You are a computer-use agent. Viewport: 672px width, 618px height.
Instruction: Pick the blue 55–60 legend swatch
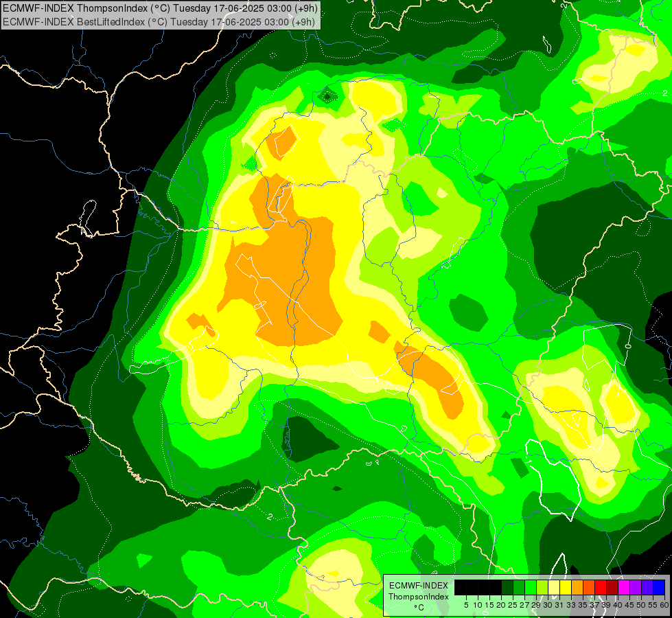tap(659, 587)
